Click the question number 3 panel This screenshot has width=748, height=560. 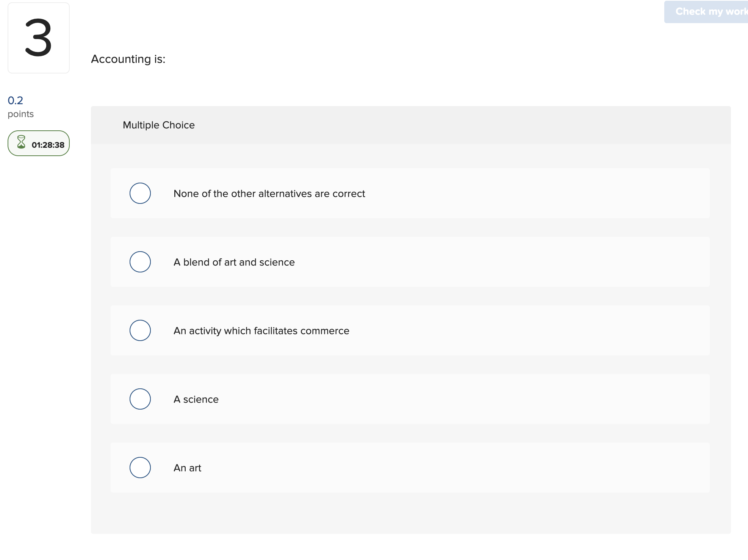point(38,37)
